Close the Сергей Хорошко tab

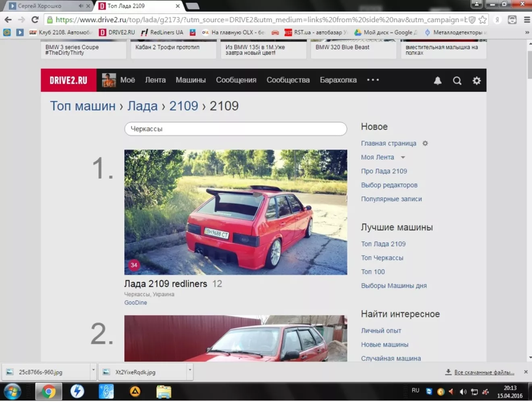pyautogui.click(x=88, y=6)
